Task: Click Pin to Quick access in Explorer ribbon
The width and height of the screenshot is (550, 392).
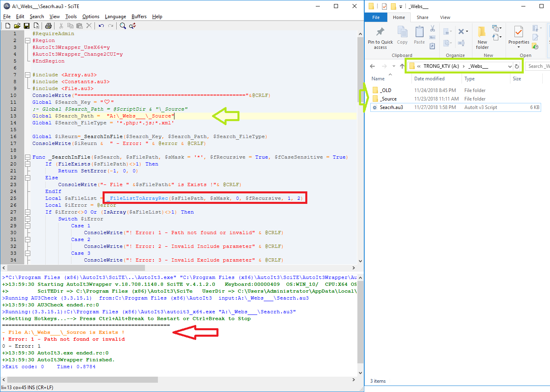Action: (380, 38)
